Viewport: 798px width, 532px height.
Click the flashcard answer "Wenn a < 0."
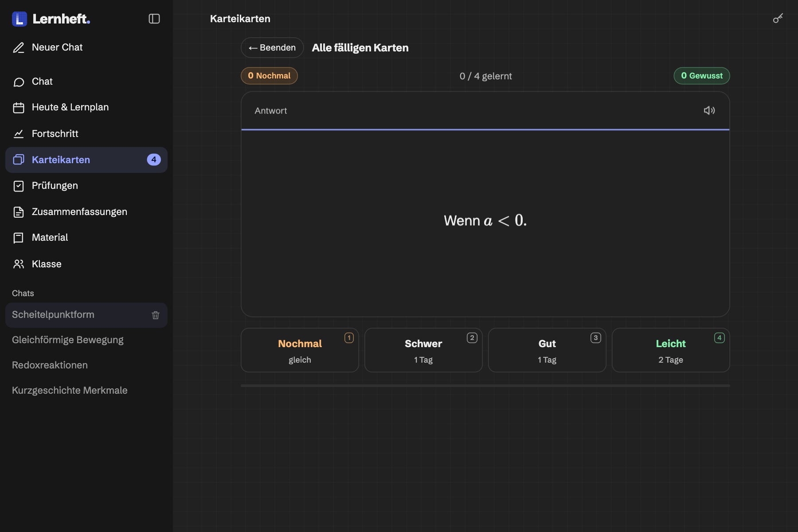point(485,220)
